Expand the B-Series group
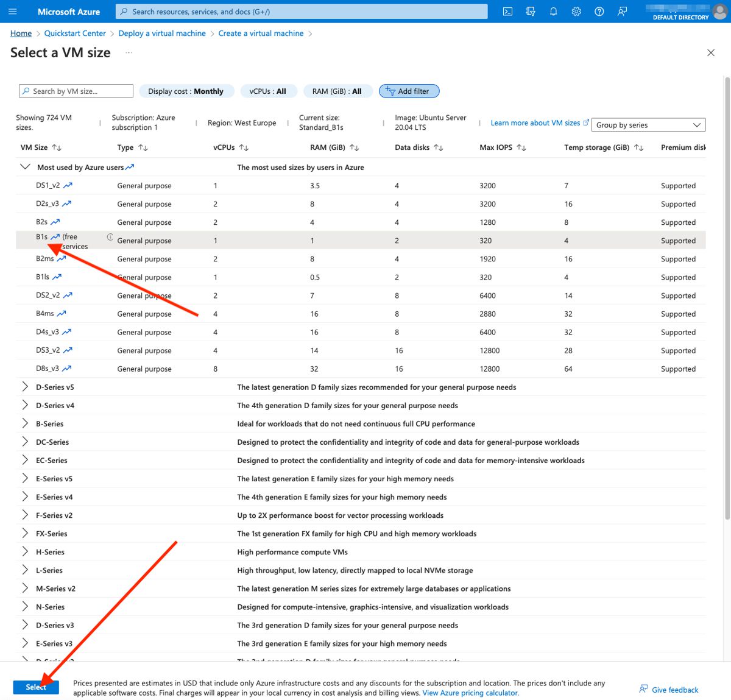The width and height of the screenshot is (731, 700). (25, 423)
